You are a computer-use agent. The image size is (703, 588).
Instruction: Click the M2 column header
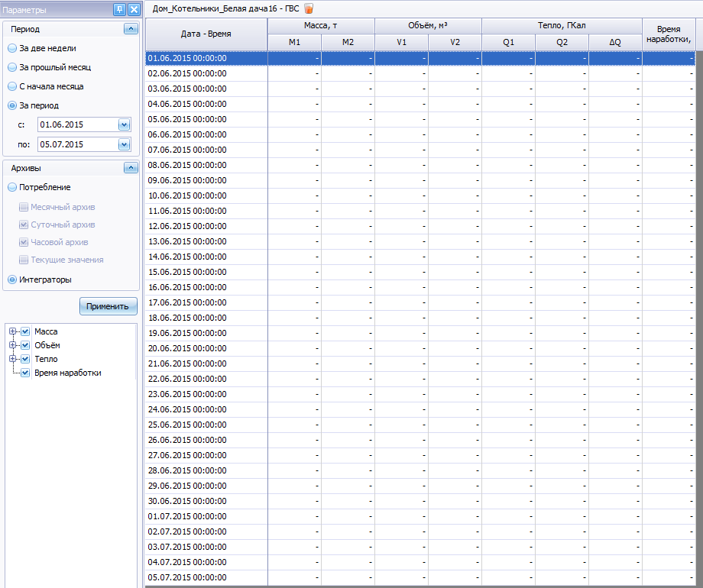348,42
